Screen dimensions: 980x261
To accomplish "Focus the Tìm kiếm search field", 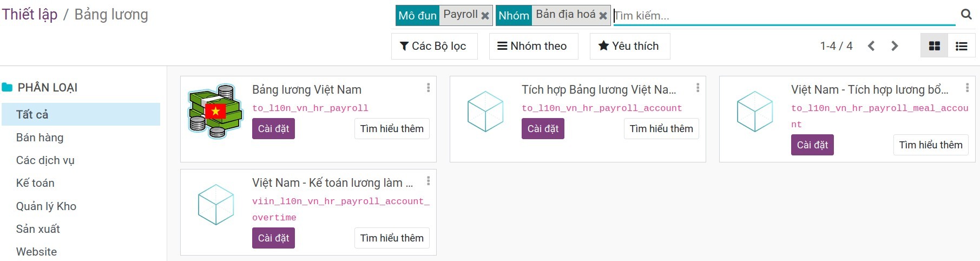I will tap(785, 16).
